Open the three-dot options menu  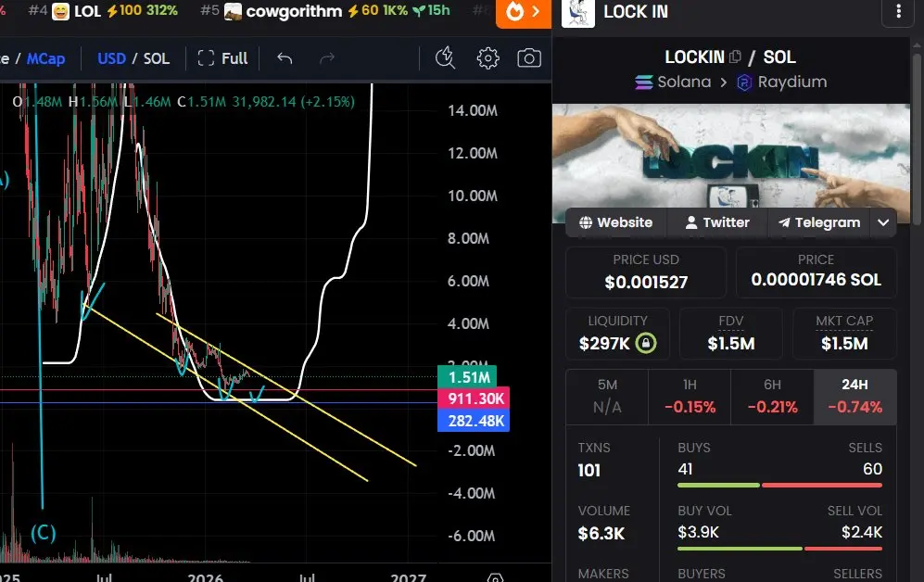[898, 12]
